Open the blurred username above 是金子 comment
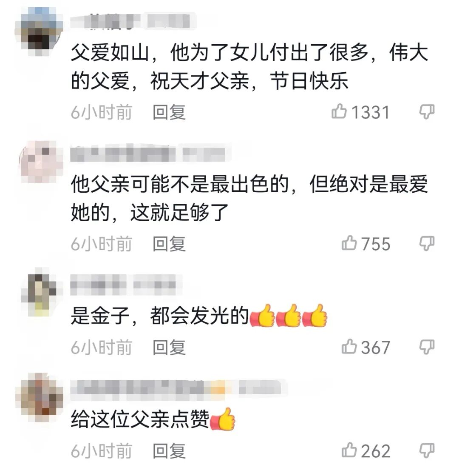This screenshot has width=459, height=476. tap(123, 285)
